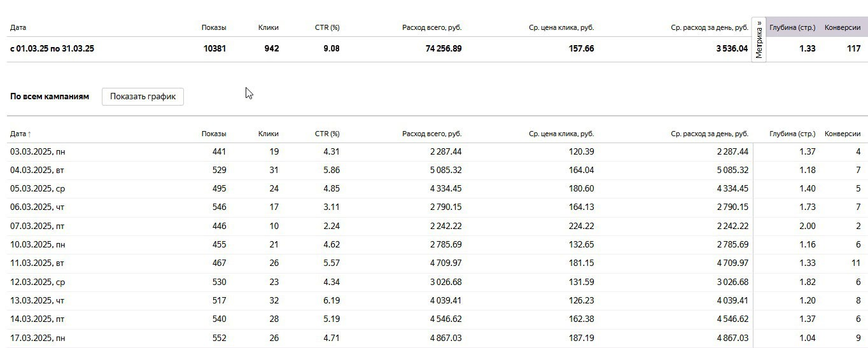Click the sort arrow beside the Дата header
This screenshot has height=348, width=868.
29,134
